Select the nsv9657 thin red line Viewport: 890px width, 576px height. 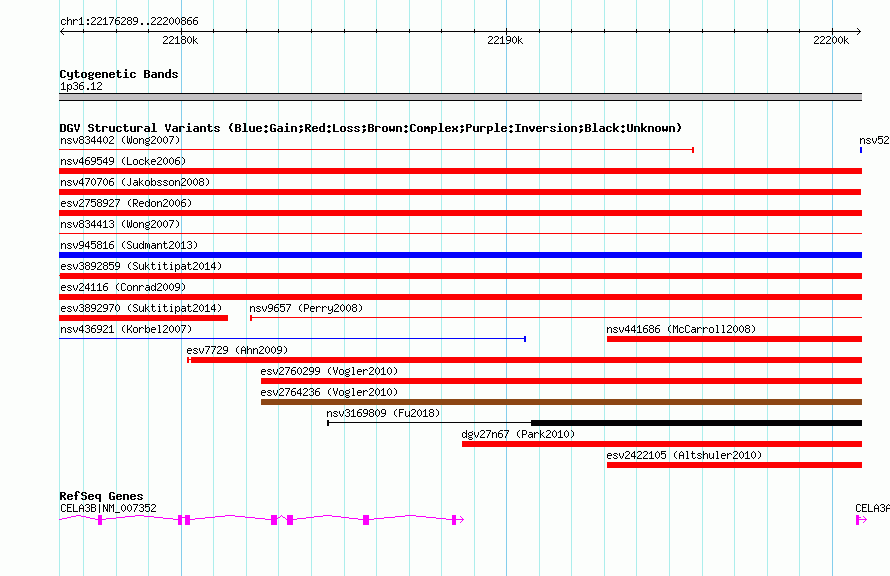556,318
